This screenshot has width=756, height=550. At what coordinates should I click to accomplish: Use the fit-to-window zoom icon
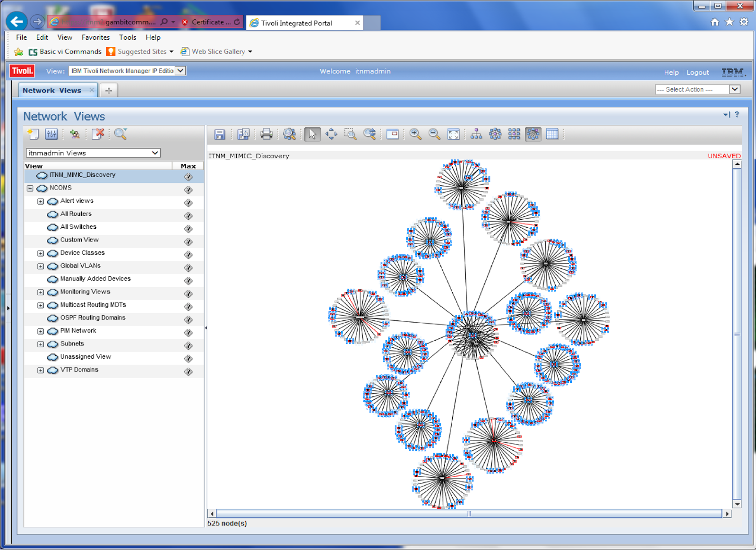pyautogui.click(x=453, y=134)
